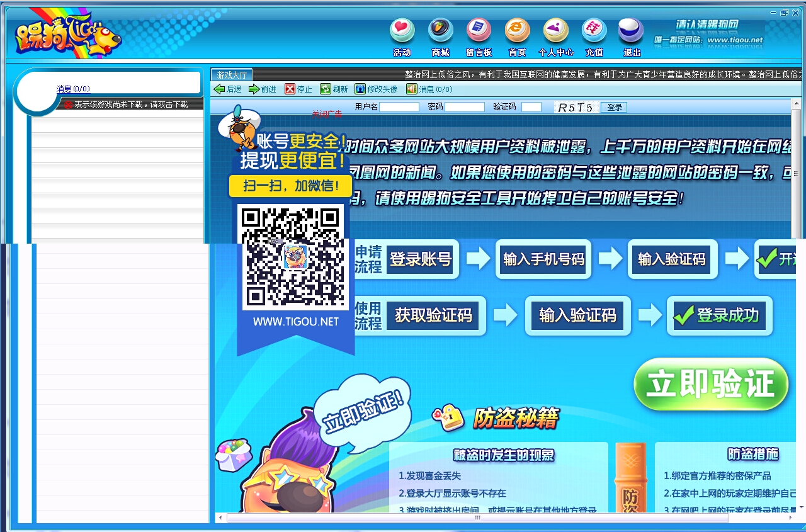Focus the 密码 password field
This screenshot has height=532, width=806.
(465, 107)
